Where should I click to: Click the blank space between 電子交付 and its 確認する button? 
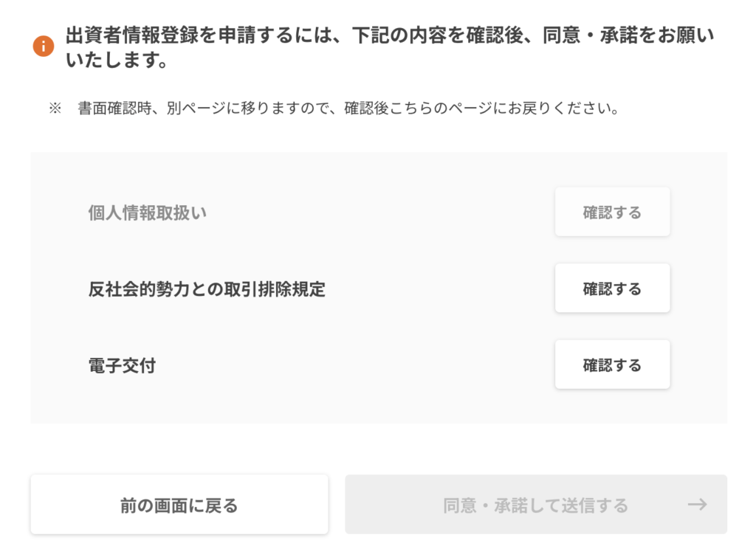tap(356, 365)
